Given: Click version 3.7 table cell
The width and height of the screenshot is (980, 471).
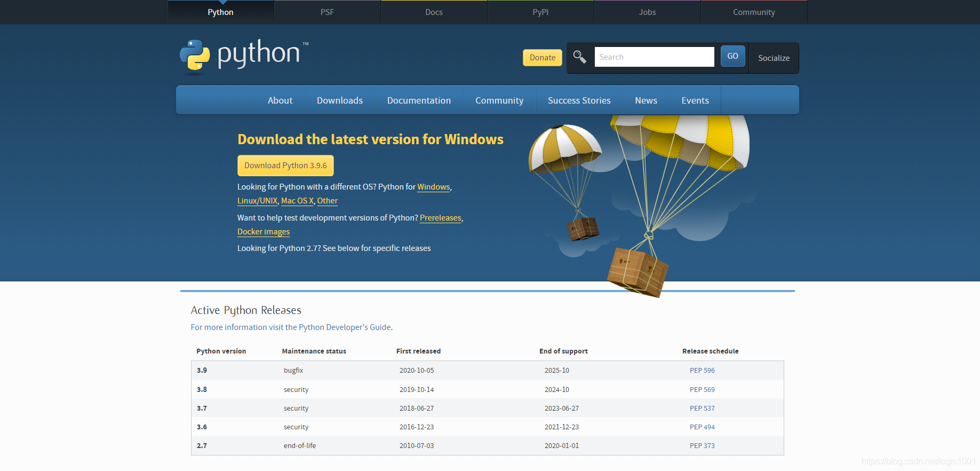Looking at the screenshot, I should click(202, 408).
